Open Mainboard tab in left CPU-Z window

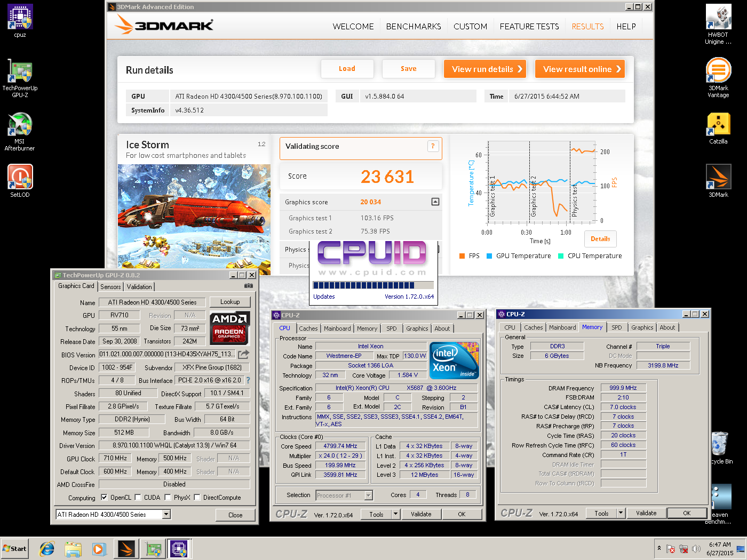click(x=337, y=329)
